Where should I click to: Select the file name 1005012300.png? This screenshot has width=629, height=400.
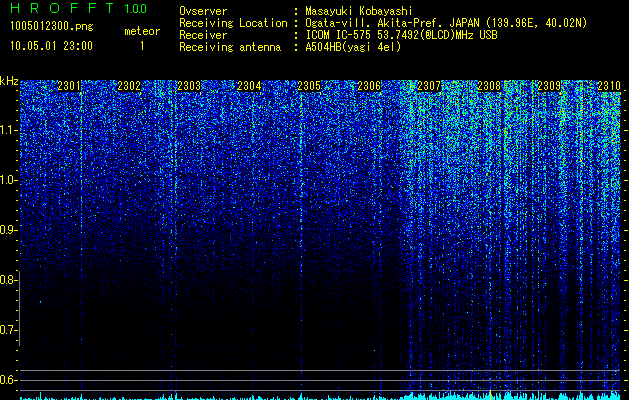[x=52, y=26]
